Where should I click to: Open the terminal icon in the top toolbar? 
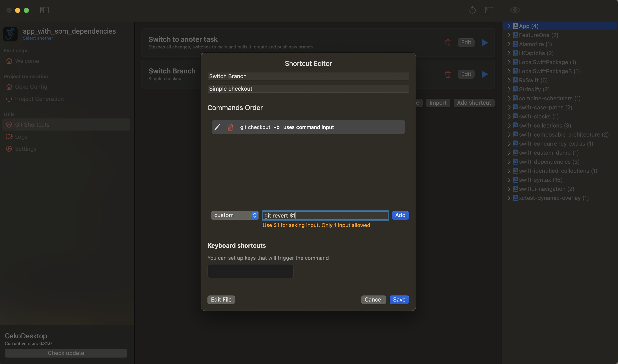(x=489, y=10)
